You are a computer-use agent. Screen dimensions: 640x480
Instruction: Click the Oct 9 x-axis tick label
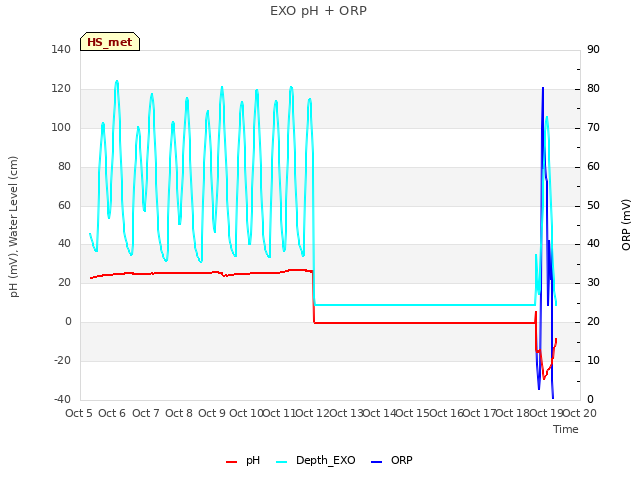point(212,413)
